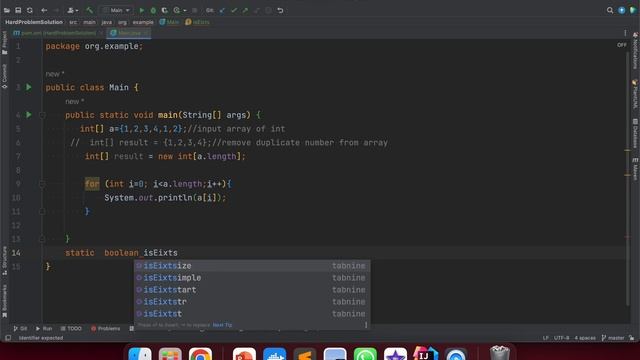640x360 pixels.
Task: Switch to pom.xml editor tab
Action: pos(55,33)
